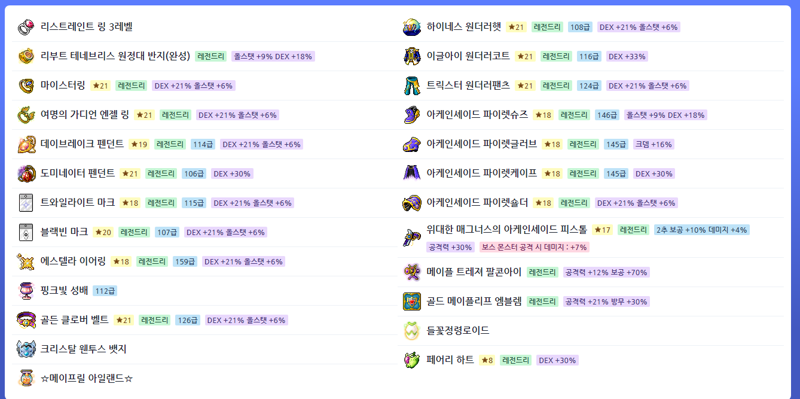Click the 아케인셰이드 파이렛숄더 icon
This screenshot has height=399, width=800.
click(412, 203)
